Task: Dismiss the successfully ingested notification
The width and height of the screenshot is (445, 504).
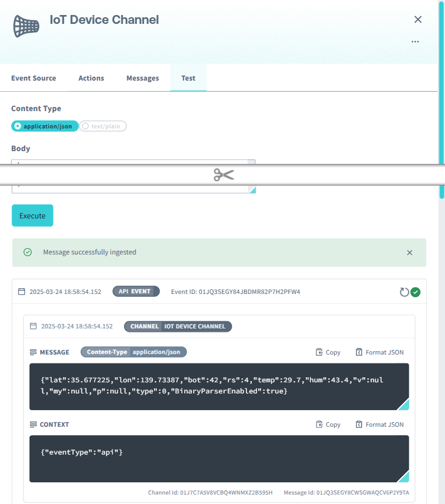Action: (409, 252)
